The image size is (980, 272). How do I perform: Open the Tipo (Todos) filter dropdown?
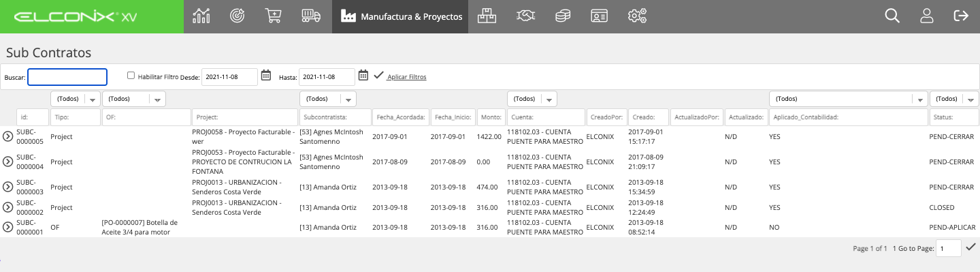pyautogui.click(x=76, y=100)
